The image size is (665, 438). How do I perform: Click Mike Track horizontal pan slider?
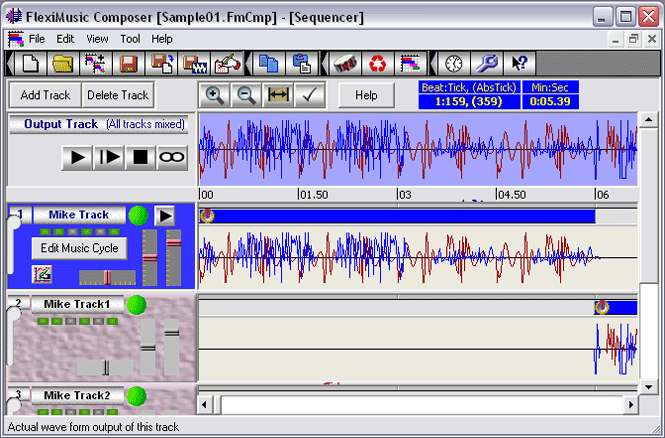coord(107,278)
